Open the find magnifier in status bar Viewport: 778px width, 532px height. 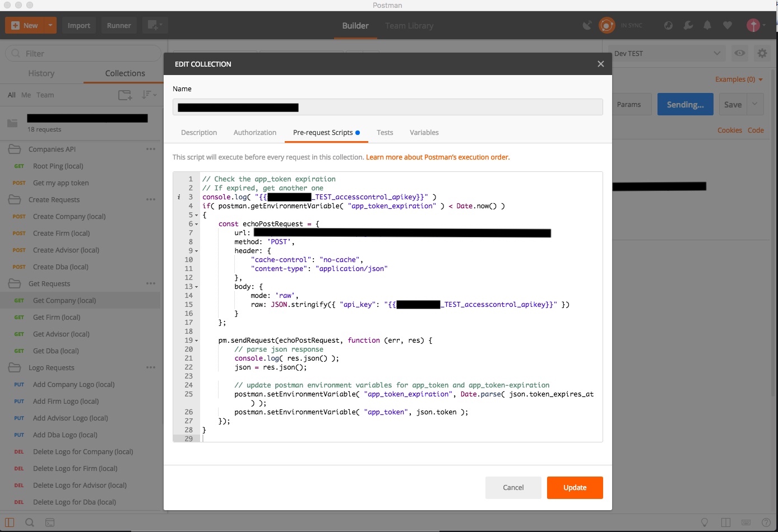(30, 522)
